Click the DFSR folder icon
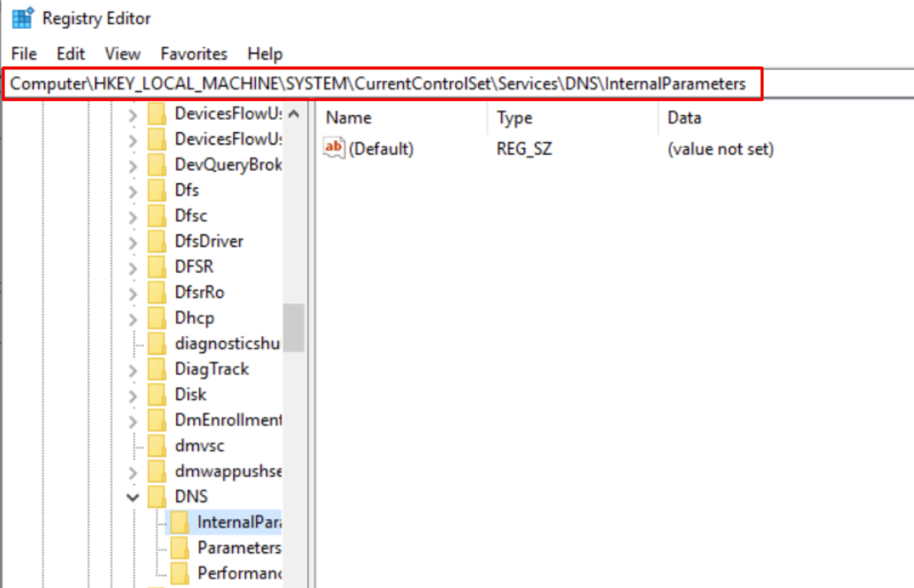The height and width of the screenshot is (588, 914). tap(157, 267)
